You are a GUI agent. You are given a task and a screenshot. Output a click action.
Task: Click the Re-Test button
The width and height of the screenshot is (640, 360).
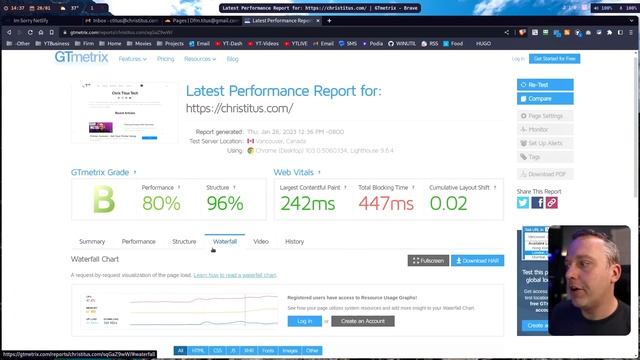coord(545,84)
